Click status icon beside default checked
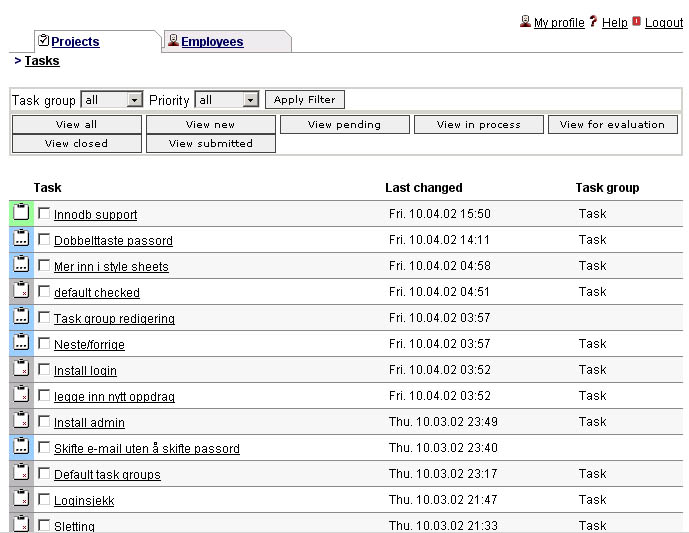 pos(21,290)
